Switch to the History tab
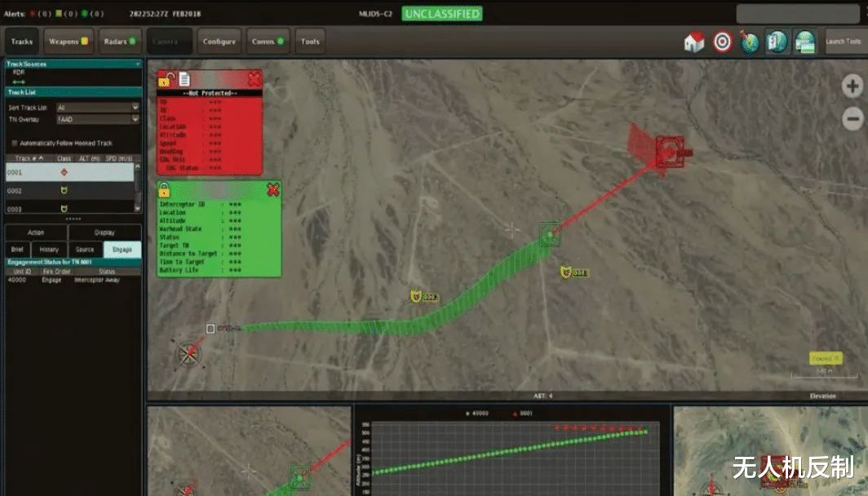Screen dimensions: 868x496 (x=49, y=250)
